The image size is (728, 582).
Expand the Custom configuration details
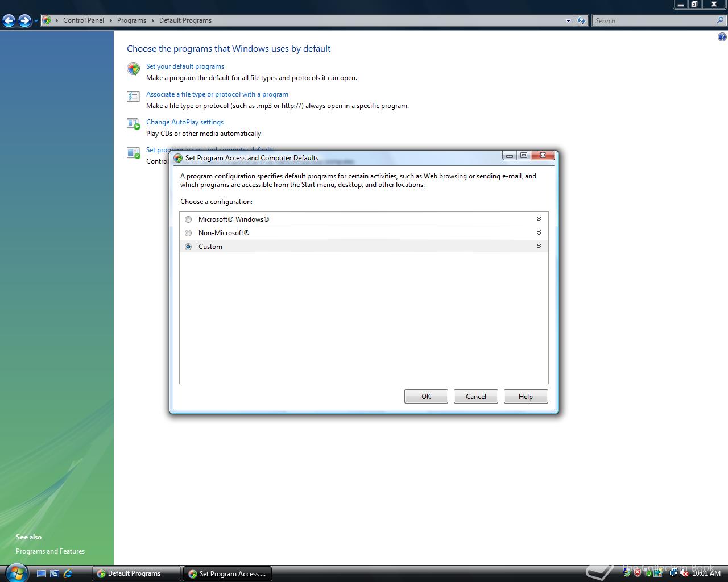pos(539,246)
